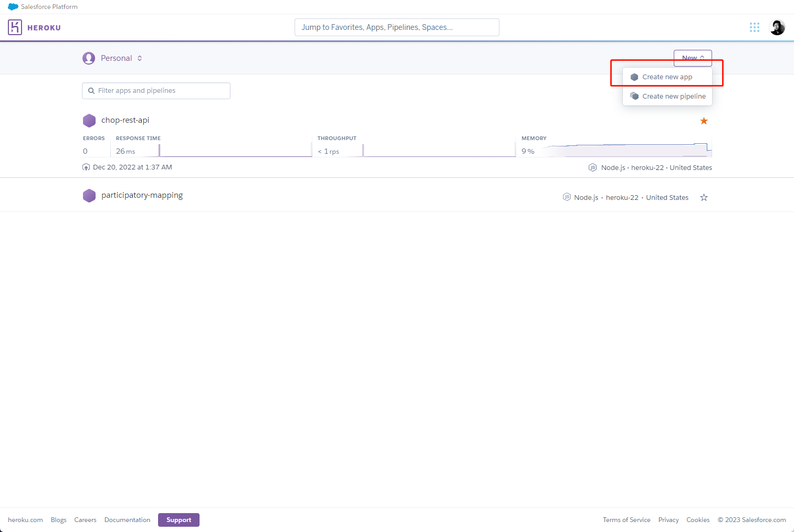Click the Throughput value < 1 rps

coord(328,151)
